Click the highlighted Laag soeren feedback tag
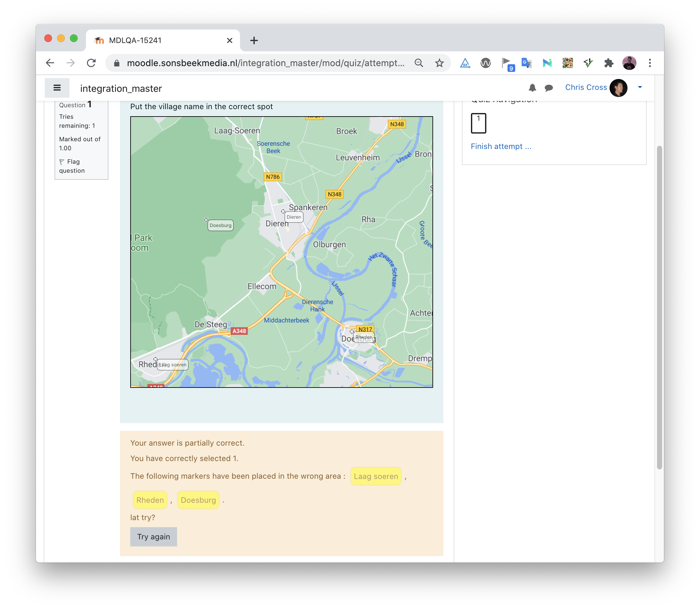This screenshot has width=700, height=610. pyautogui.click(x=376, y=476)
